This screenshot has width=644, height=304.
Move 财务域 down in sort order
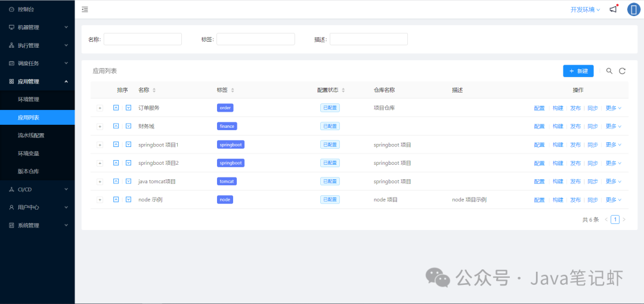(x=128, y=126)
